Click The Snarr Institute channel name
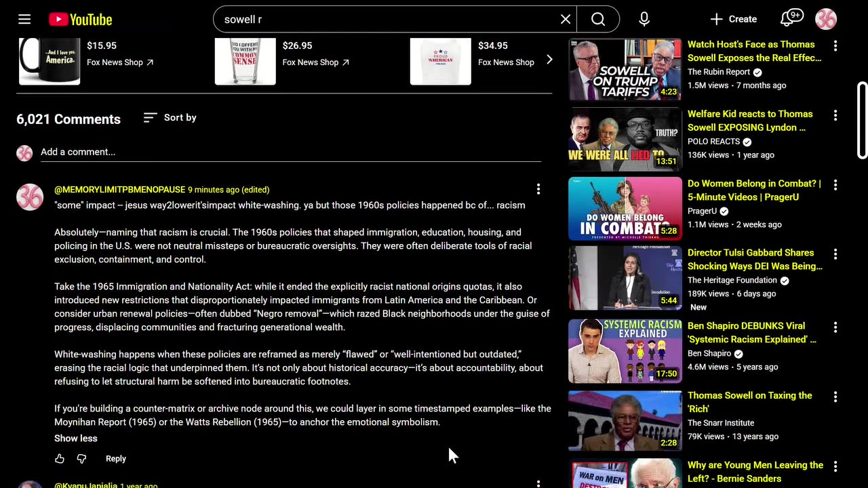This screenshot has height=488, width=868. tap(721, 423)
